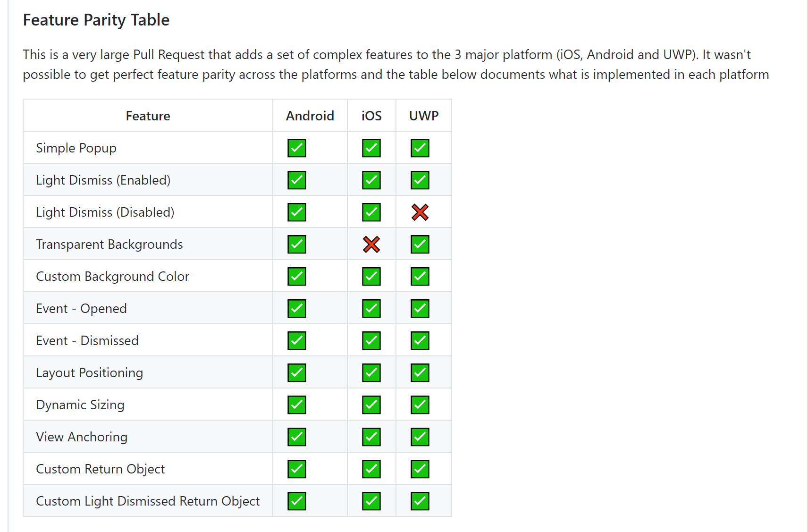Click the UWP checkmark for Event - Opened
Image resolution: width=808 pixels, height=532 pixels.
420,308
